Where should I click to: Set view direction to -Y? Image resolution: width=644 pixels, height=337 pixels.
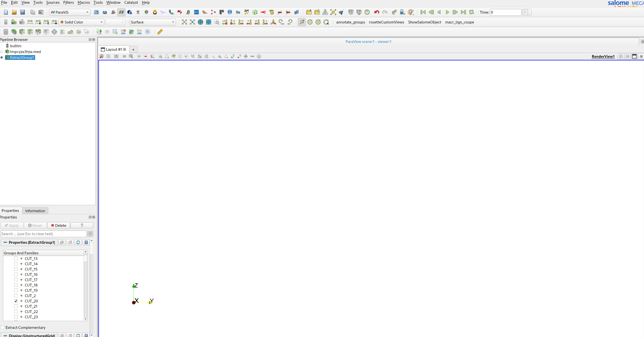point(249,22)
